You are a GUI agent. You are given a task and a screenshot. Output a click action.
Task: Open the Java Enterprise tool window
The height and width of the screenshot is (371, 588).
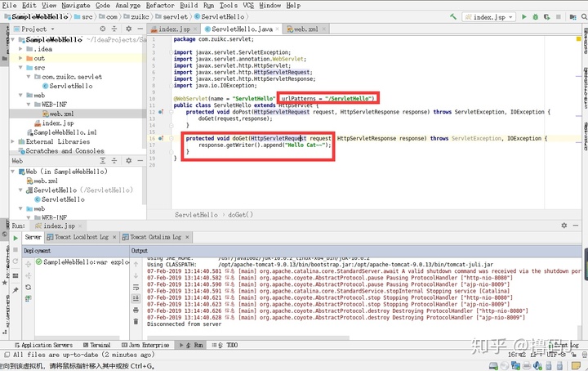click(145, 345)
